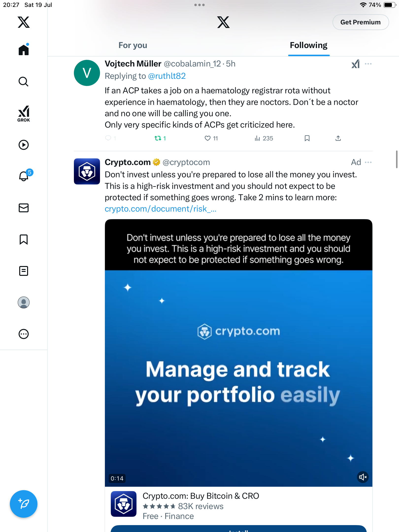Open Grok from the sidebar
The width and height of the screenshot is (399, 532).
24,114
